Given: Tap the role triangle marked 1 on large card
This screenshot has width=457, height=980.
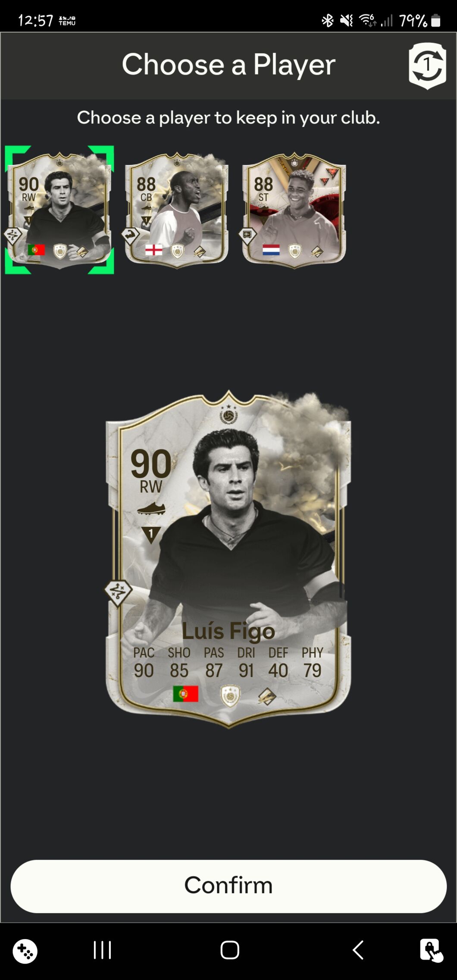Looking at the screenshot, I should click(151, 535).
